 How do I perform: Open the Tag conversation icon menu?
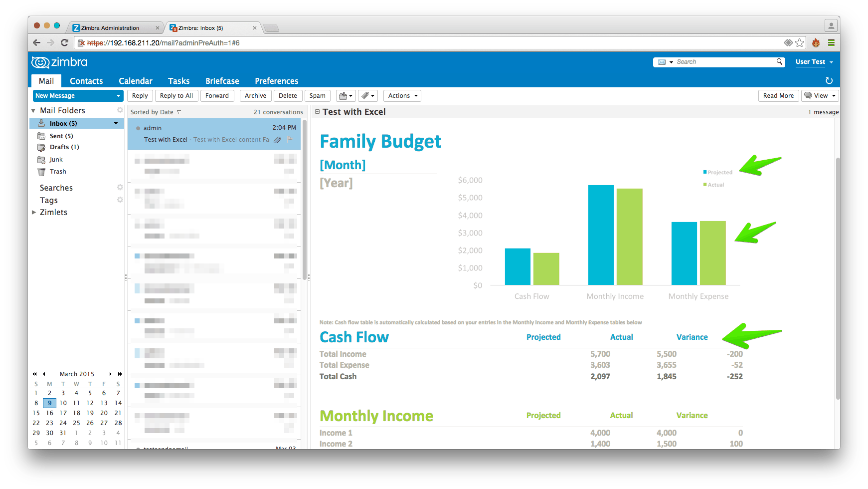(368, 96)
